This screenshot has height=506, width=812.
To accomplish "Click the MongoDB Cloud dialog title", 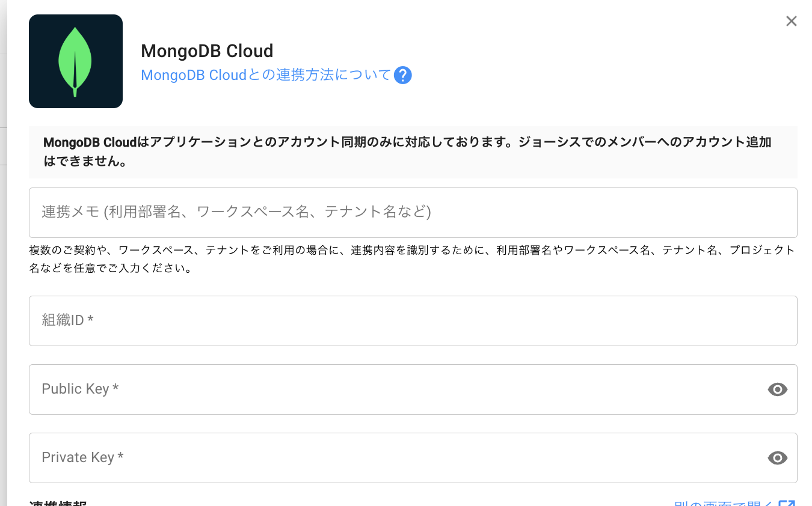I will [x=207, y=50].
